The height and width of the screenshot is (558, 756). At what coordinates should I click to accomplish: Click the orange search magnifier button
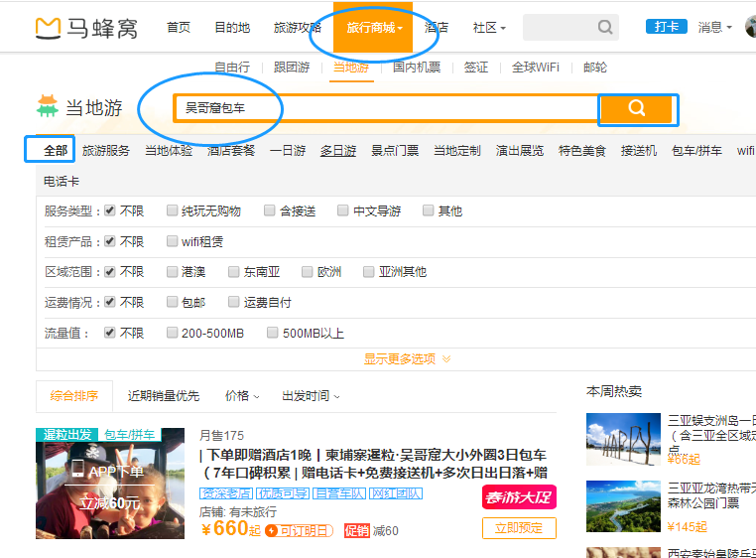(637, 108)
